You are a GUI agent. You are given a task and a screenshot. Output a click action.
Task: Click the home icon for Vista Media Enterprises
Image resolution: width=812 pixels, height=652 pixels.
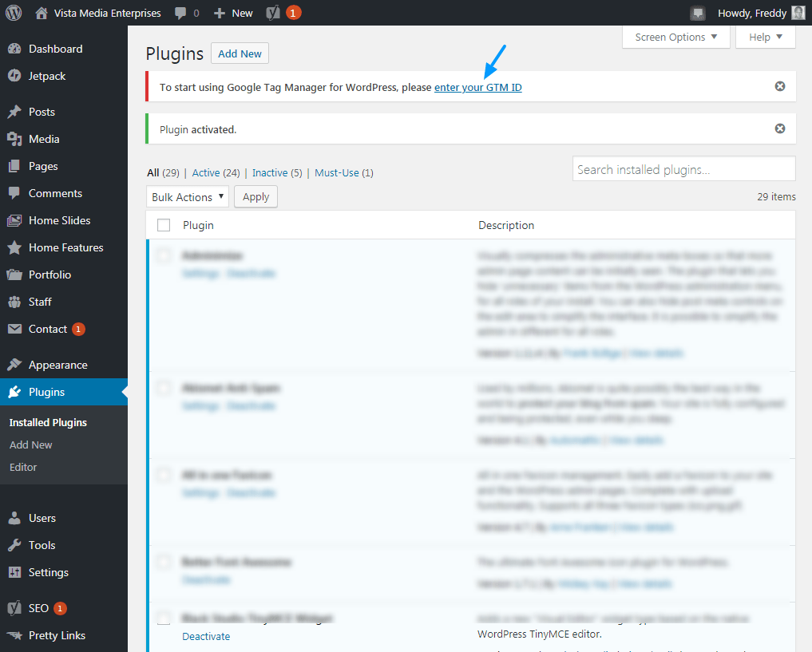42,13
